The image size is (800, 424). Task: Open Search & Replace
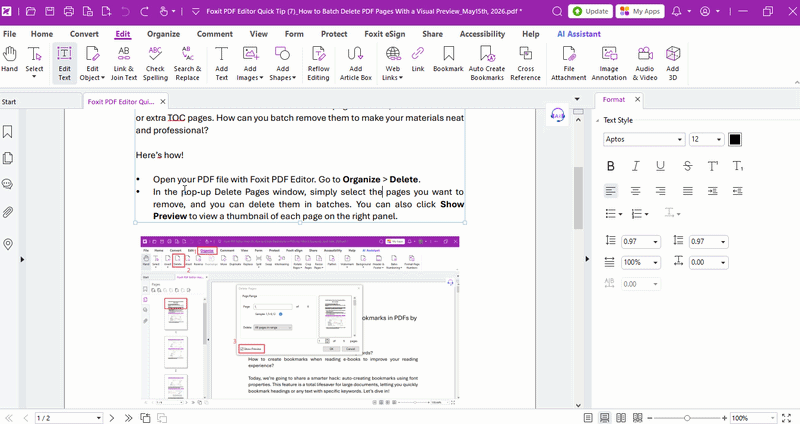(x=187, y=63)
